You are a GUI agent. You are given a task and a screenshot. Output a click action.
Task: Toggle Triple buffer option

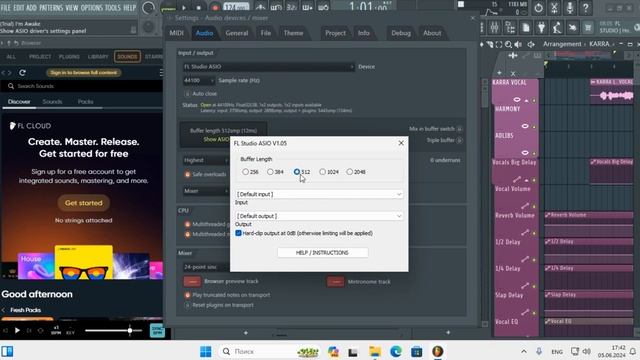[460, 140]
